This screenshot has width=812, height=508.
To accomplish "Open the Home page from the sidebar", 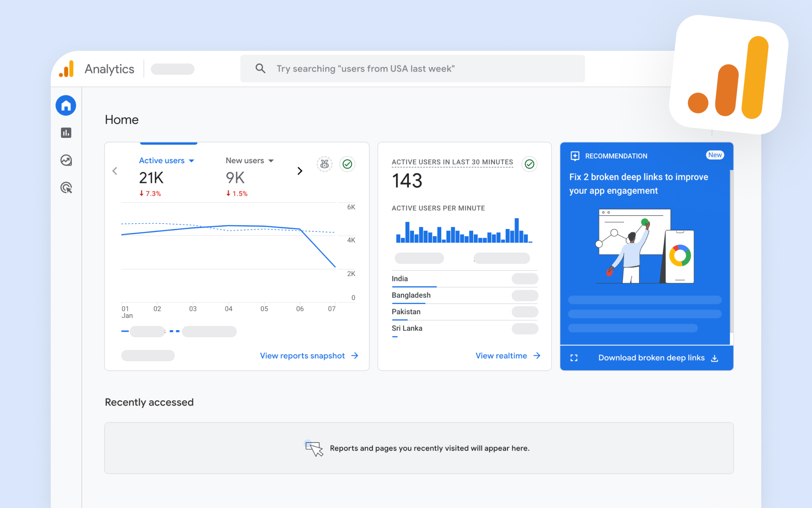I will [x=66, y=105].
